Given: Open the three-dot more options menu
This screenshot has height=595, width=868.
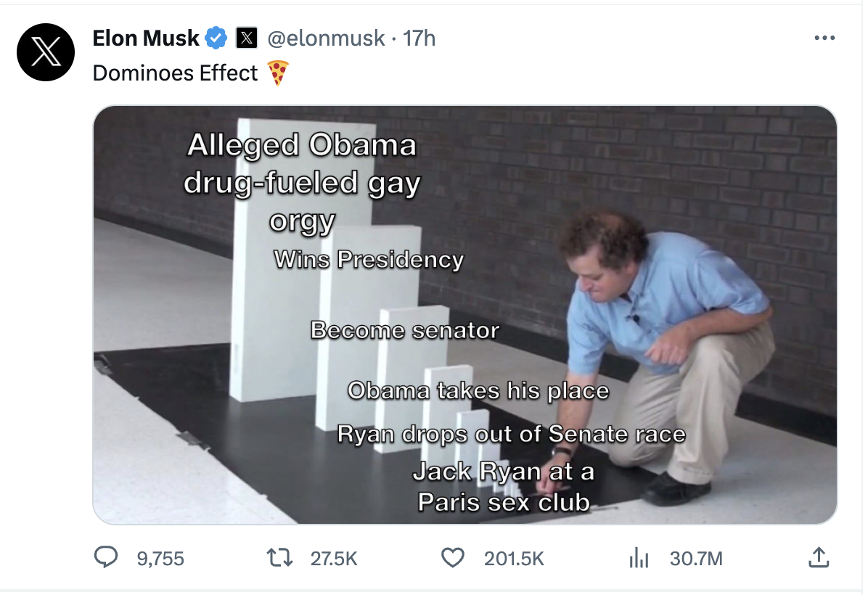Looking at the screenshot, I should click(824, 38).
